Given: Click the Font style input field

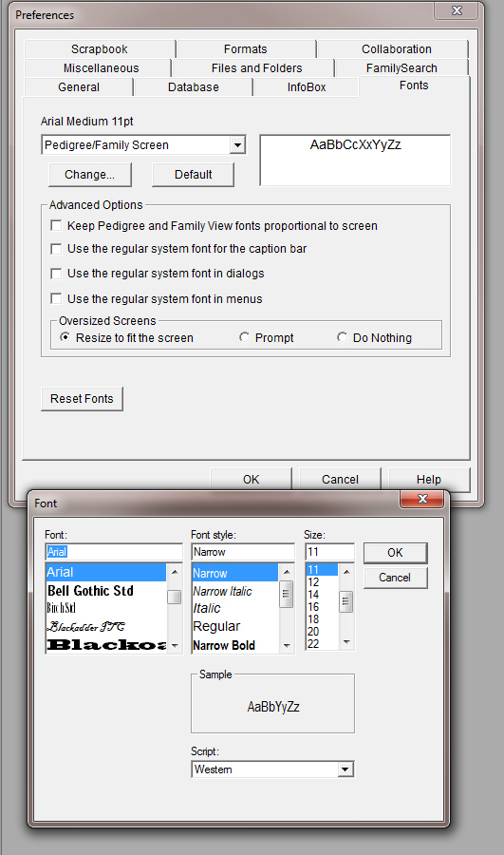Looking at the screenshot, I should point(243,552).
